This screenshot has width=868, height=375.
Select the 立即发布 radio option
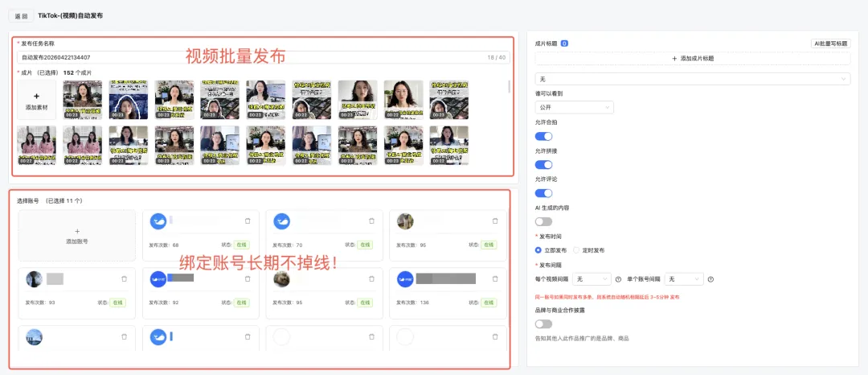coord(538,249)
